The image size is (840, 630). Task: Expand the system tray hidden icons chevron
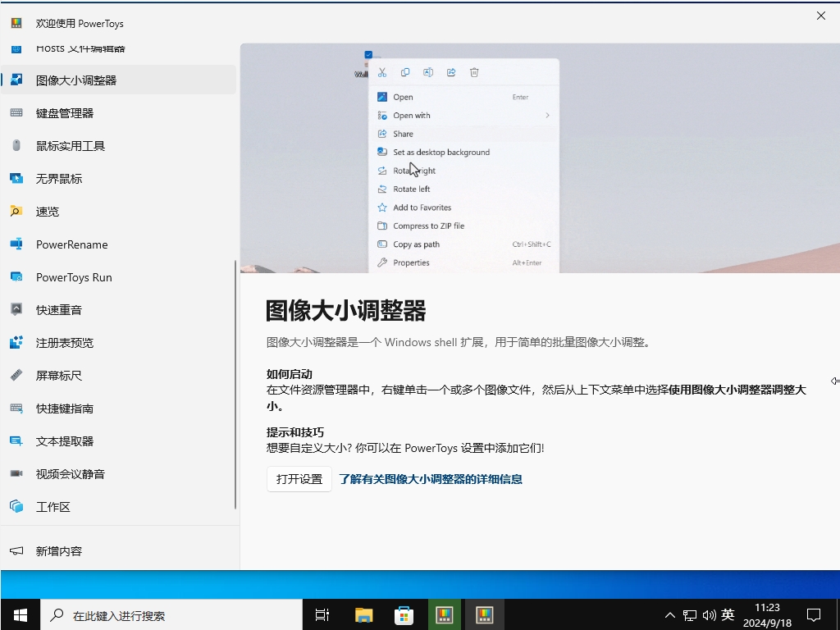point(669,614)
